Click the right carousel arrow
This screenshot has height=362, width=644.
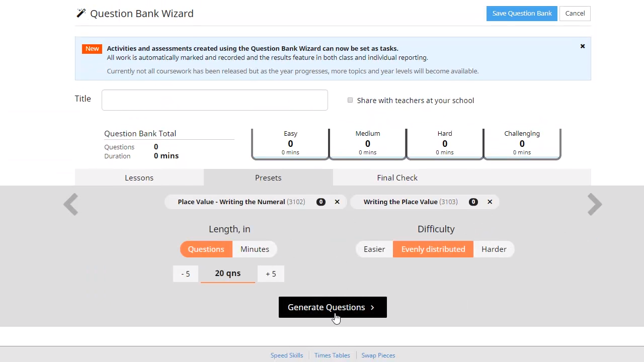tap(594, 204)
